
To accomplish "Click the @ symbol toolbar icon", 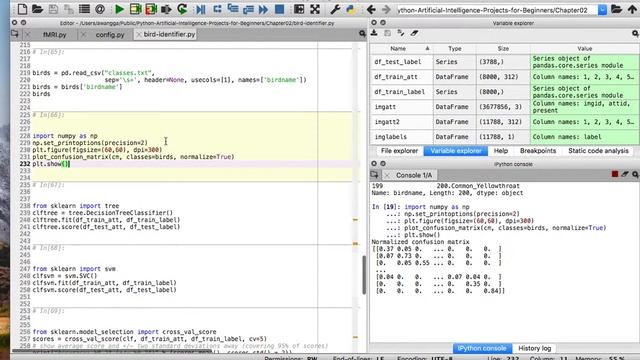I will coord(100,9).
